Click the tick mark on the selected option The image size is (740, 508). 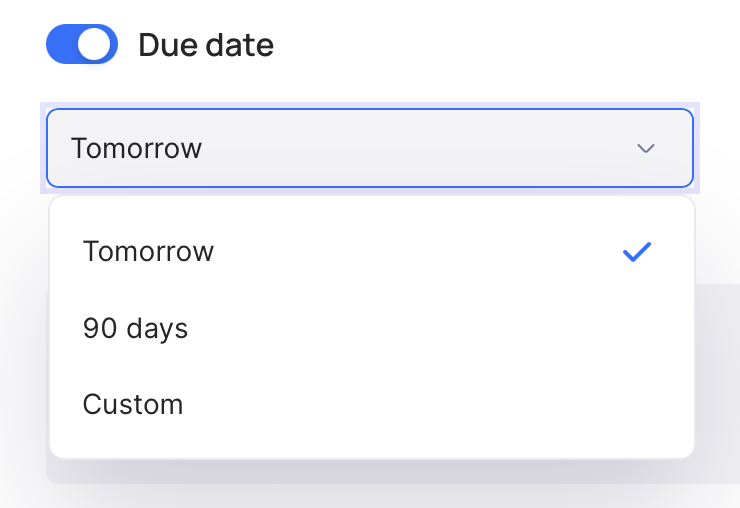636,252
